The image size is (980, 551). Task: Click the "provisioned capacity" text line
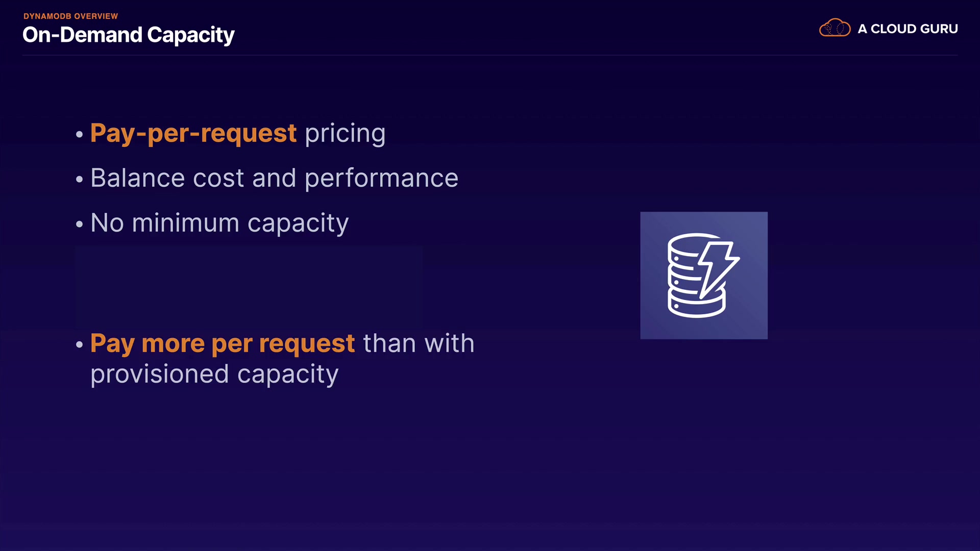coord(214,374)
